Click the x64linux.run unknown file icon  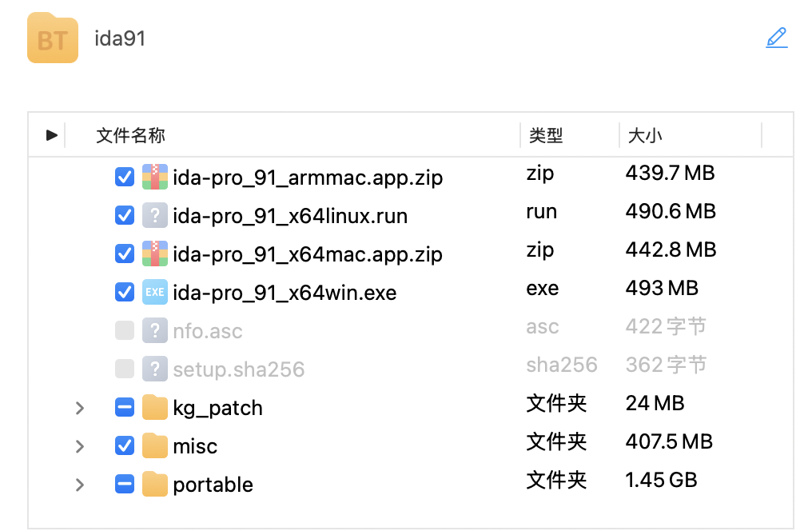[x=154, y=215]
